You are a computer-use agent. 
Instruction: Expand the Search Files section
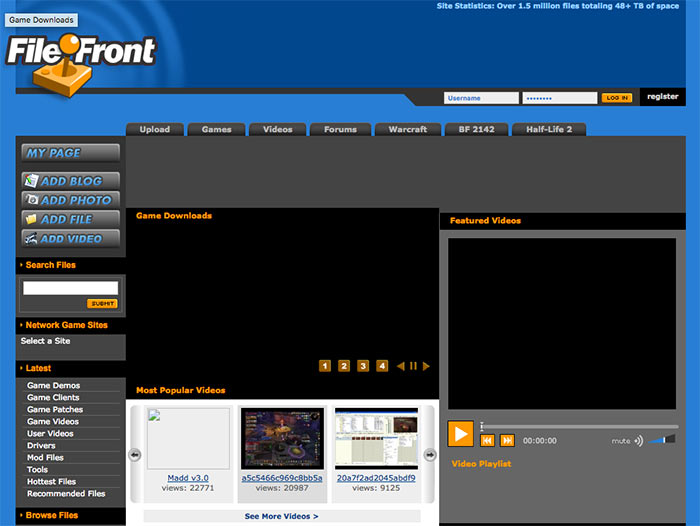pyautogui.click(x=50, y=265)
